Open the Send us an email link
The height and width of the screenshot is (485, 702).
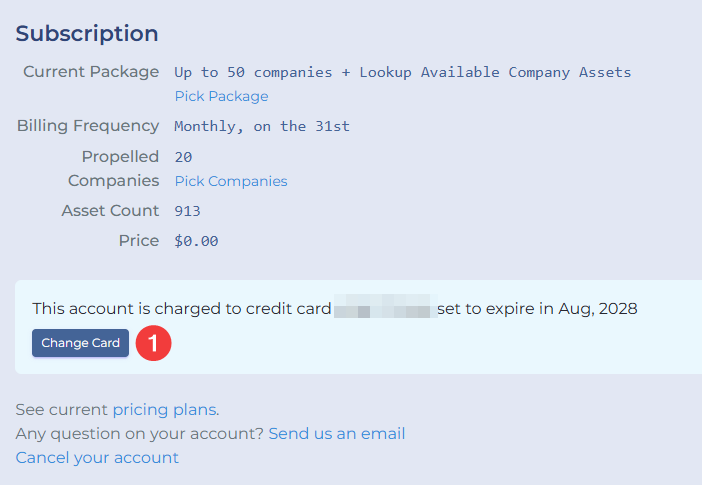[x=337, y=433]
